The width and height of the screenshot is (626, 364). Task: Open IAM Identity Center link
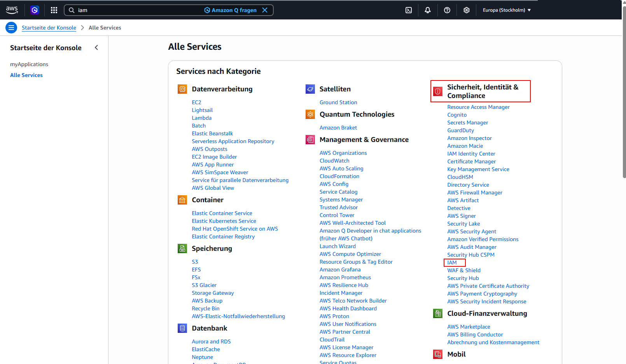(x=471, y=154)
